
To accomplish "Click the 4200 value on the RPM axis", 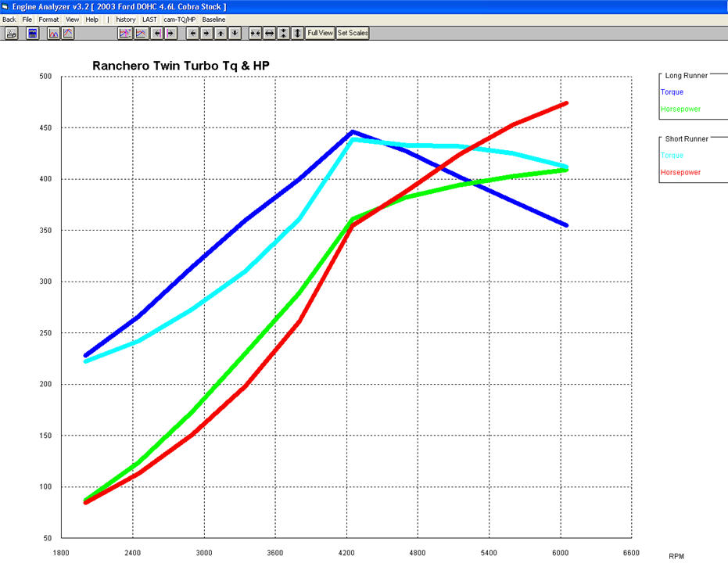I will tap(346, 553).
